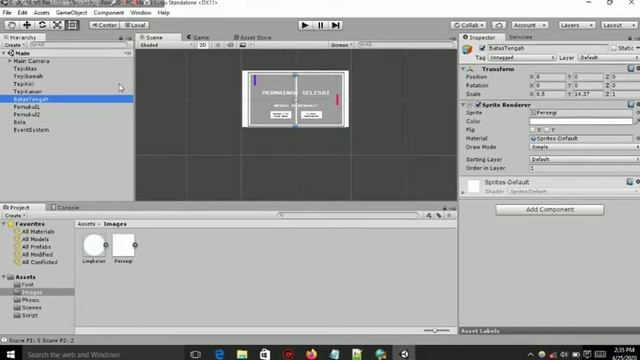The height and width of the screenshot is (360, 640).
Task: Select the Move tool
Action: [x=27, y=25]
